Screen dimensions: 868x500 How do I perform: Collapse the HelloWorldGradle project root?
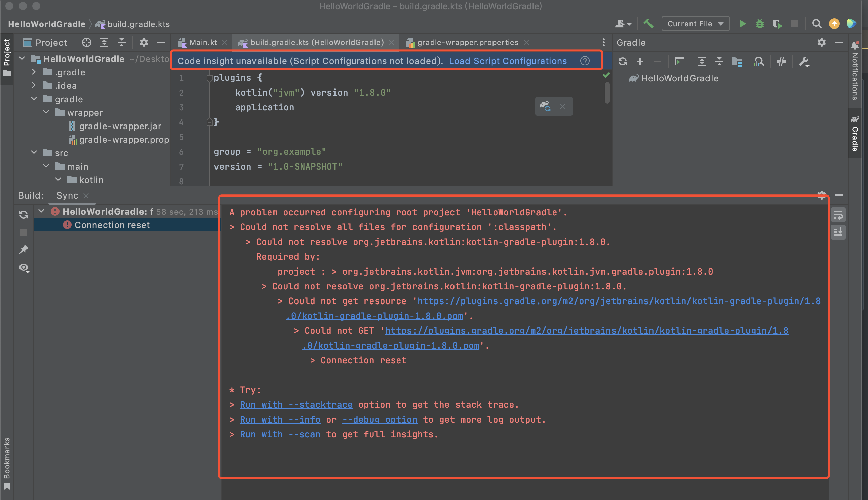click(x=22, y=59)
